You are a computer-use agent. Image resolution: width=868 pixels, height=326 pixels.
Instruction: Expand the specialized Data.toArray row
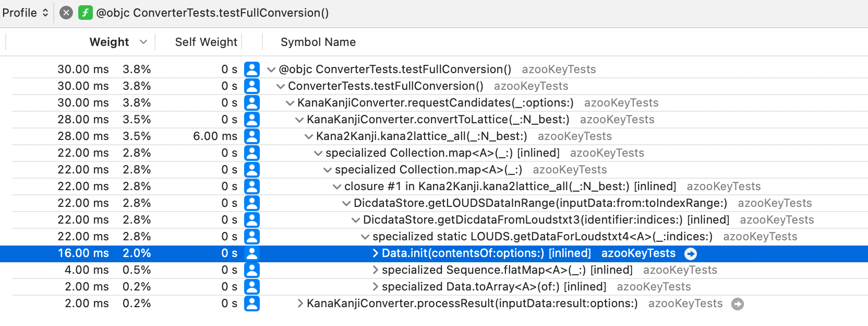[375, 287]
